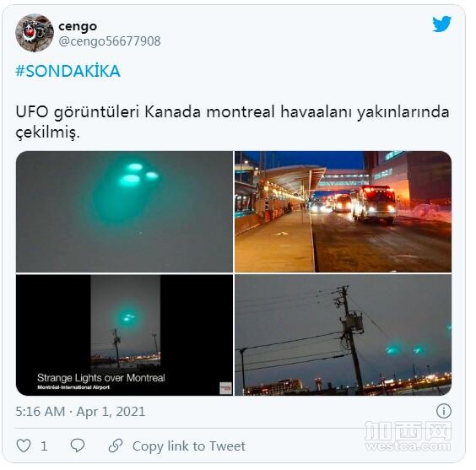Open cengo's profile avatar

coord(35,33)
